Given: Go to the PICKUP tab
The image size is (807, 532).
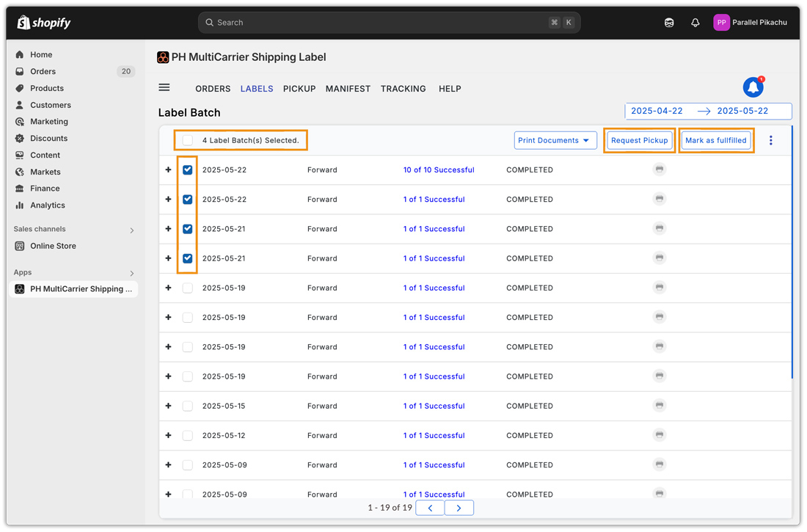Looking at the screenshot, I should pyautogui.click(x=299, y=89).
